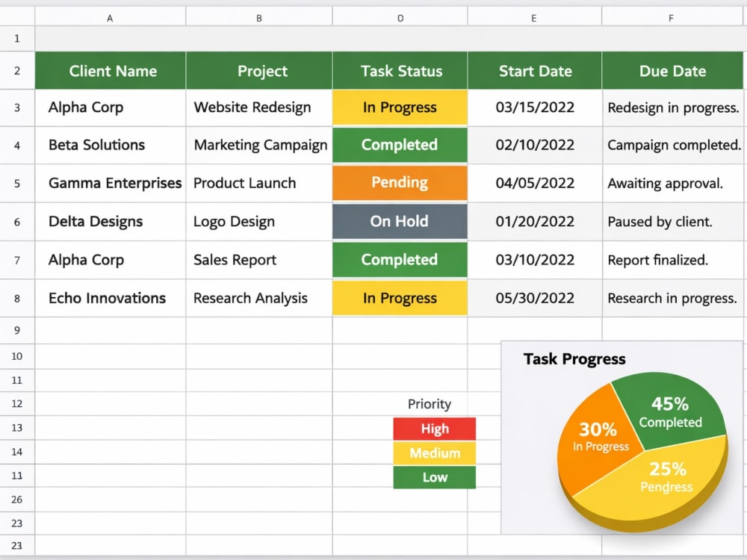Click the Start Date header cell
The image size is (747, 560).
pyautogui.click(x=535, y=70)
